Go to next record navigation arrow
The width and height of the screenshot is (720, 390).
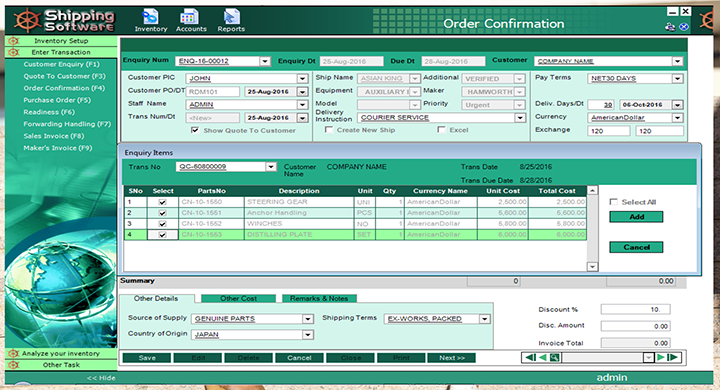pos(660,357)
